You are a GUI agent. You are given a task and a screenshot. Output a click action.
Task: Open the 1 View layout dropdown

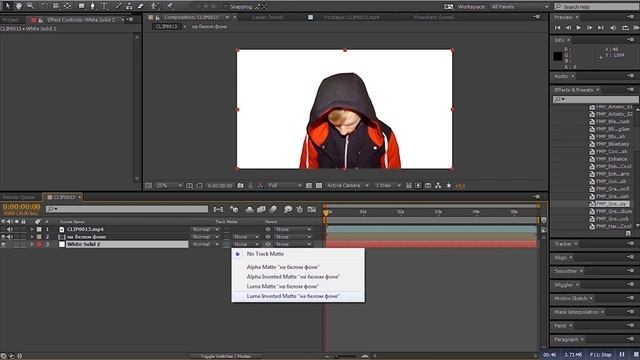pyautogui.click(x=388, y=186)
